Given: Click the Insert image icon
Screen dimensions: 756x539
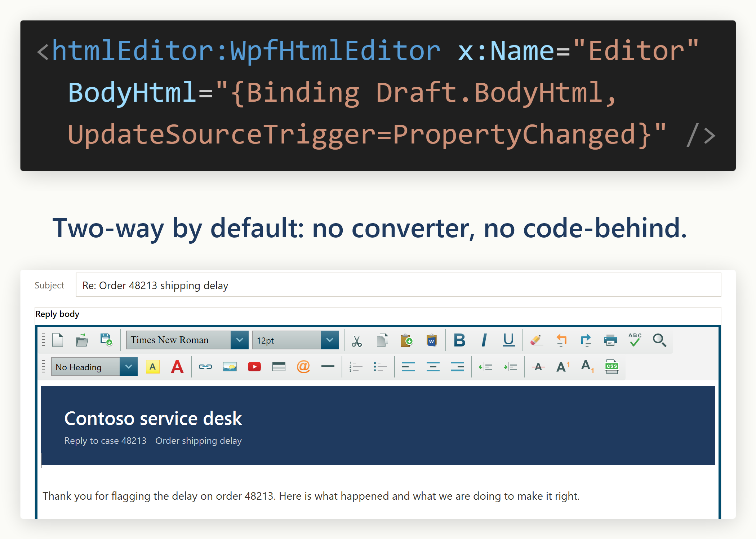Looking at the screenshot, I should [230, 367].
